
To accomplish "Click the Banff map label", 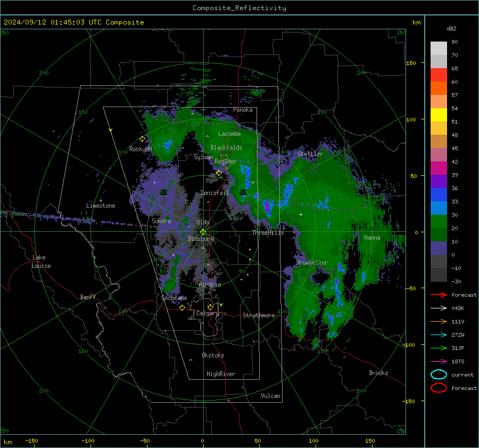I will (x=88, y=297).
